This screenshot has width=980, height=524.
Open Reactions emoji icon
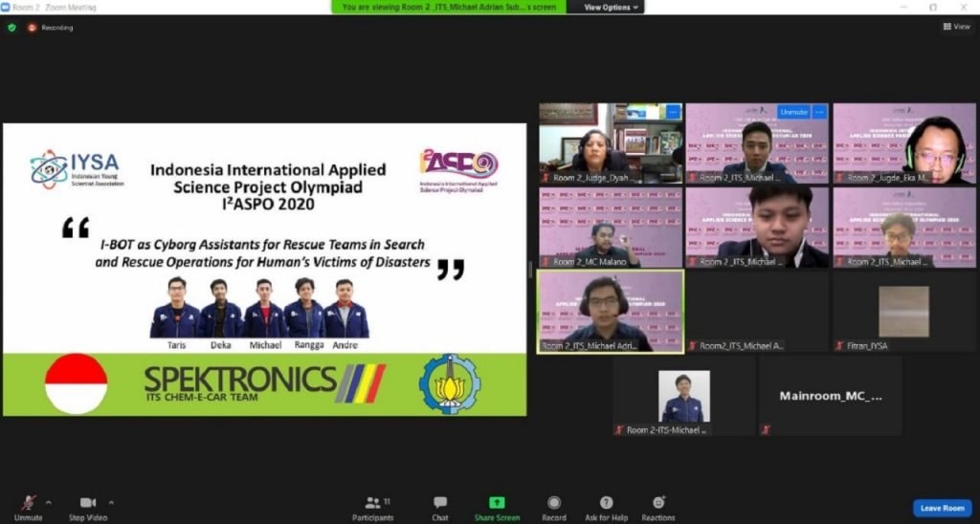658,502
